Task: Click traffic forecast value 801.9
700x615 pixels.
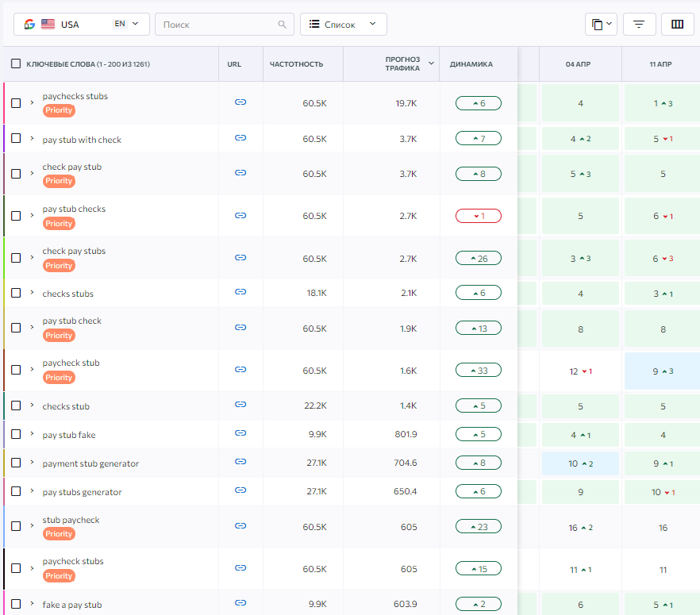Action: coord(406,434)
